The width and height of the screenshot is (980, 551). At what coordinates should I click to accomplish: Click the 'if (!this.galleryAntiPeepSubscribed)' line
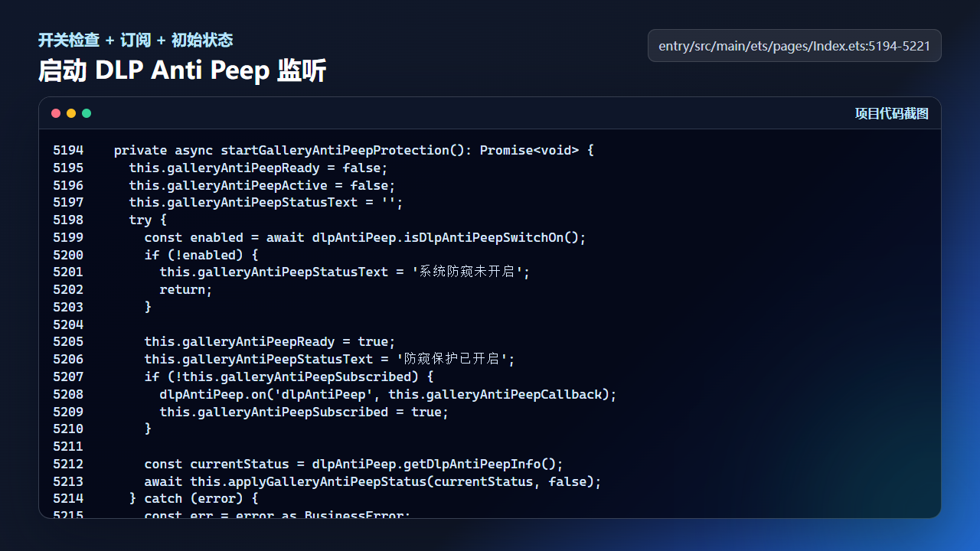tap(289, 377)
